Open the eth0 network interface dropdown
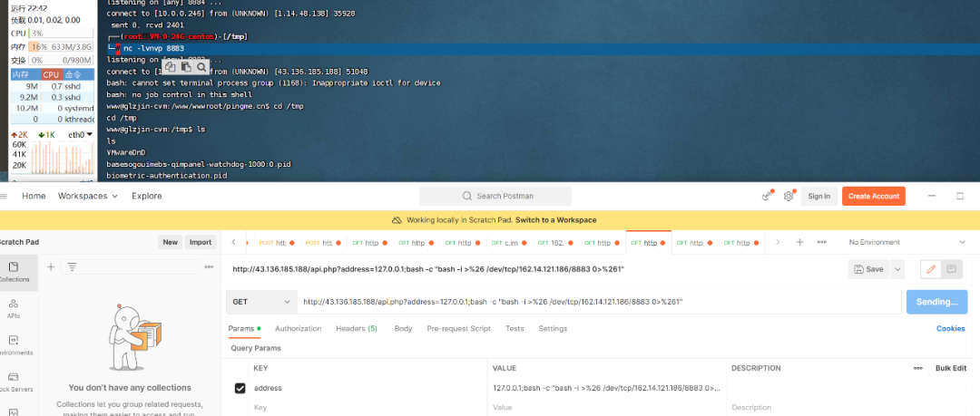The width and height of the screenshot is (980, 416). (81, 134)
